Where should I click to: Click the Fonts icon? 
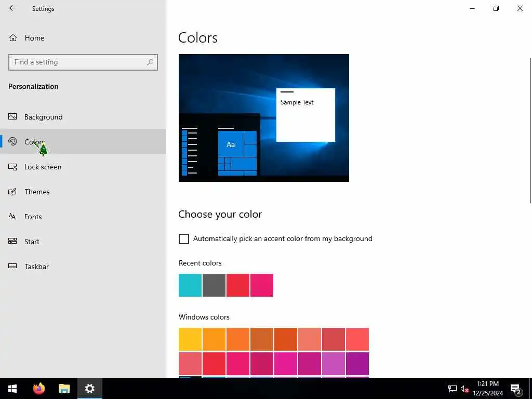point(12,217)
